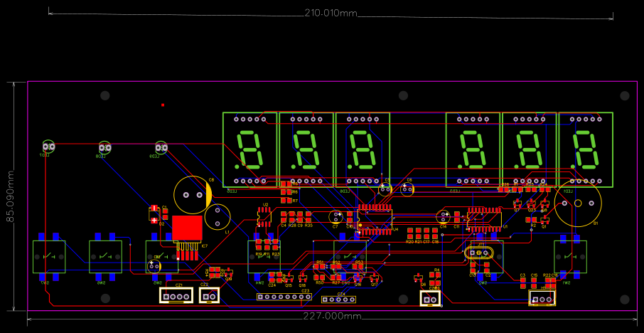Select the U1 microcontroller chip
Screen dimensions: 644x333
click(484, 220)
